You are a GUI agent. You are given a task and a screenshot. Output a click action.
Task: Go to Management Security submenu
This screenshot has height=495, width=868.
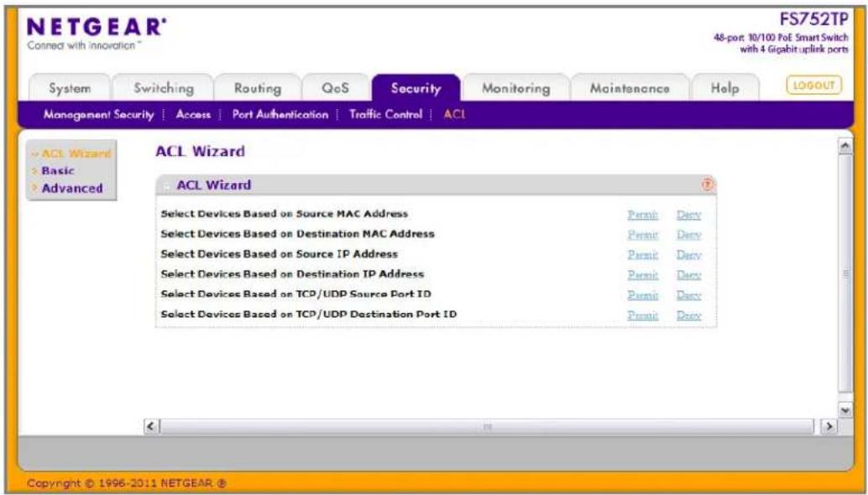click(98, 114)
